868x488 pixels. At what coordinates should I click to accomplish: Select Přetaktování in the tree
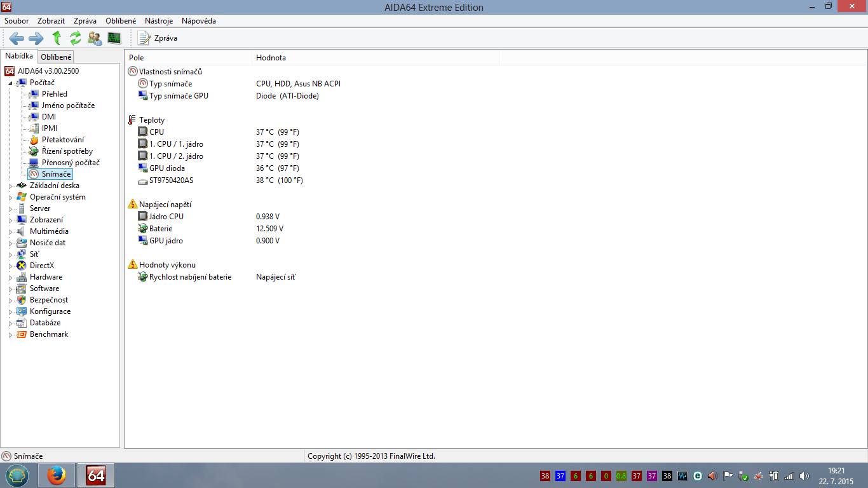click(x=63, y=140)
